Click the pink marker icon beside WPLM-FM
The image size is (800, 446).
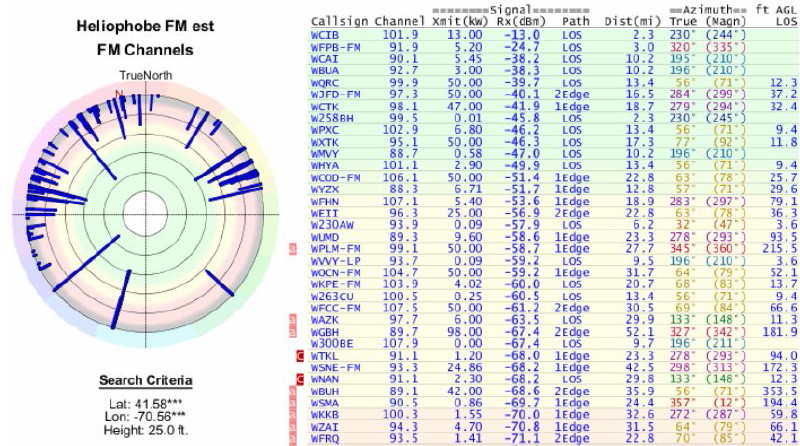292,246
